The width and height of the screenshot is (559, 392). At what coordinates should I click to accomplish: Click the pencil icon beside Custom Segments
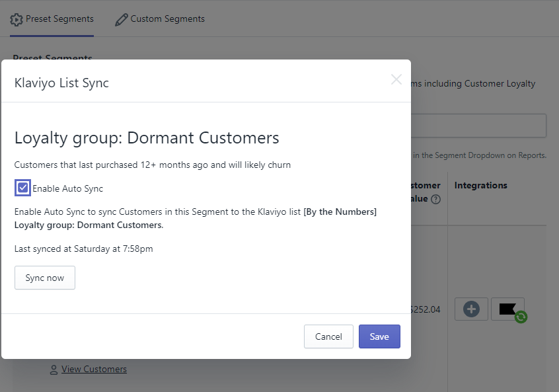coord(121,20)
